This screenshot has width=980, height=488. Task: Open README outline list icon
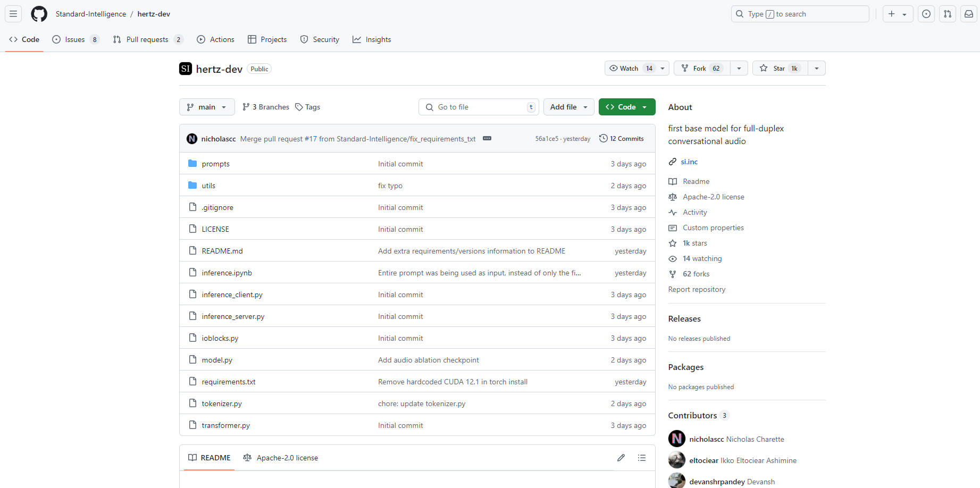click(642, 458)
